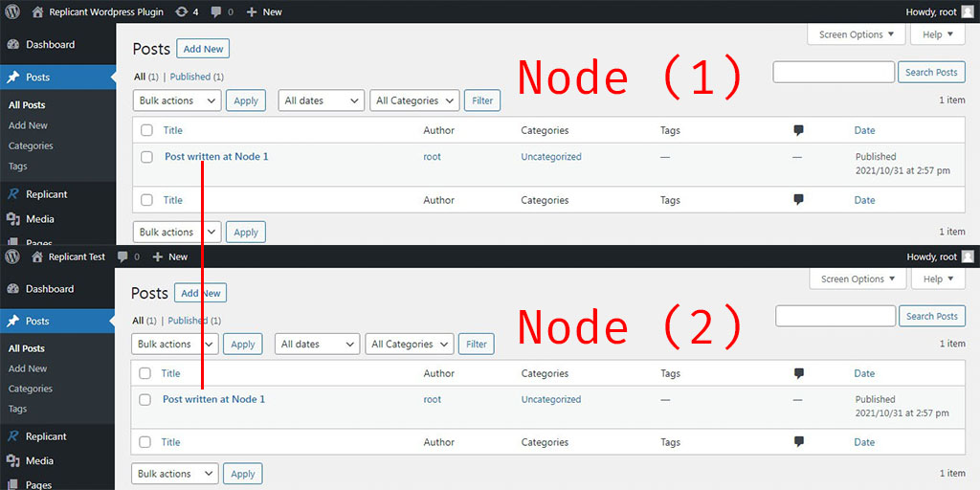Sort by comments icon in Node 2 header row

click(798, 373)
